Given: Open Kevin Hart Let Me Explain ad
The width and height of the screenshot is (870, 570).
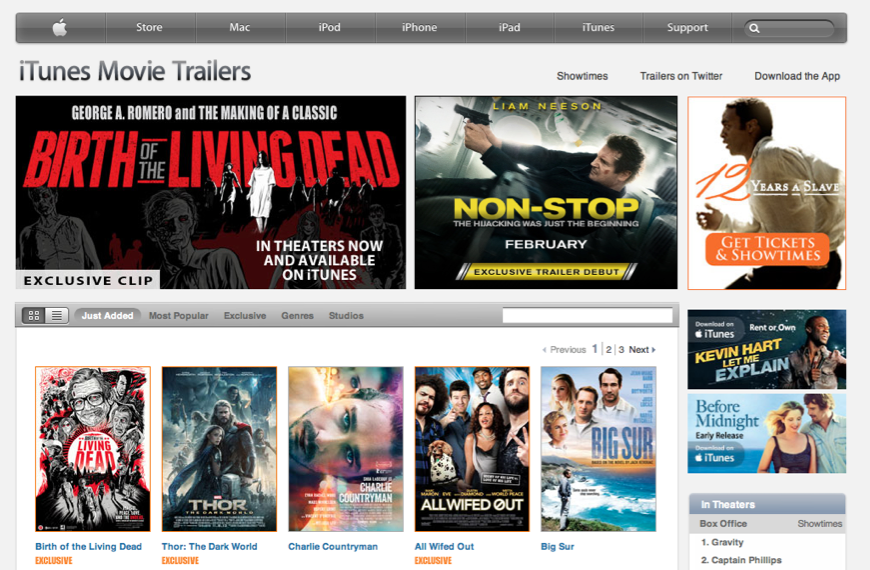Looking at the screenshot, I should point(767,349).
